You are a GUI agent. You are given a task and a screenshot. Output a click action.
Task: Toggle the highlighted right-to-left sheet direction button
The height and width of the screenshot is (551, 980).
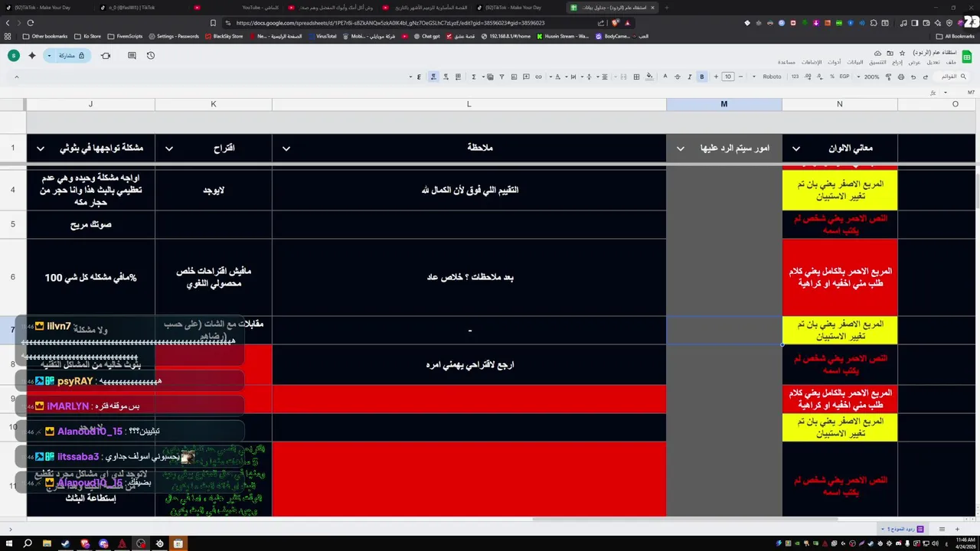(433, 77)
